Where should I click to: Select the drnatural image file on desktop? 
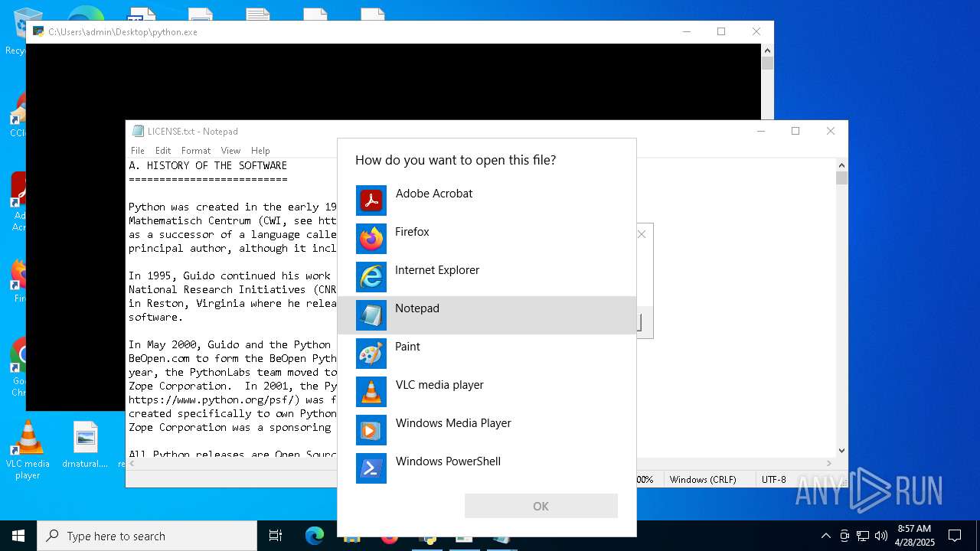pyautogui.click(x=85, y=445)
